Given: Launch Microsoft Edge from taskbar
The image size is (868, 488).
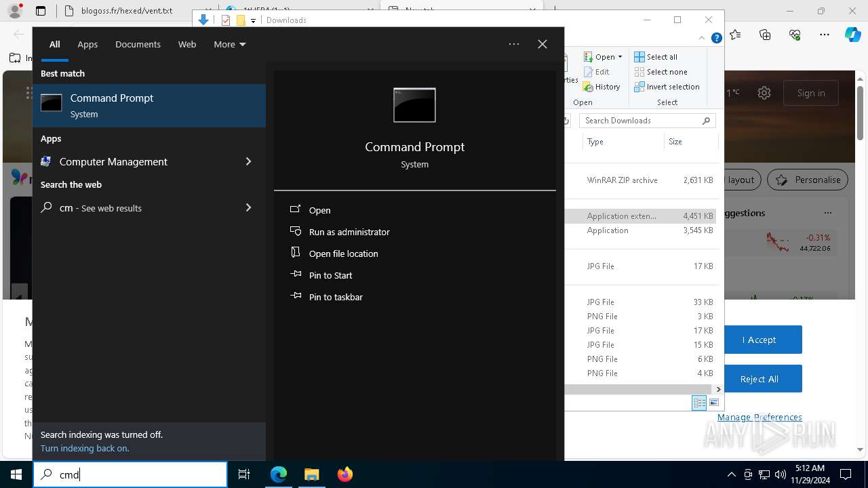Looking at the screenshot, I should (x=279, y=474).
